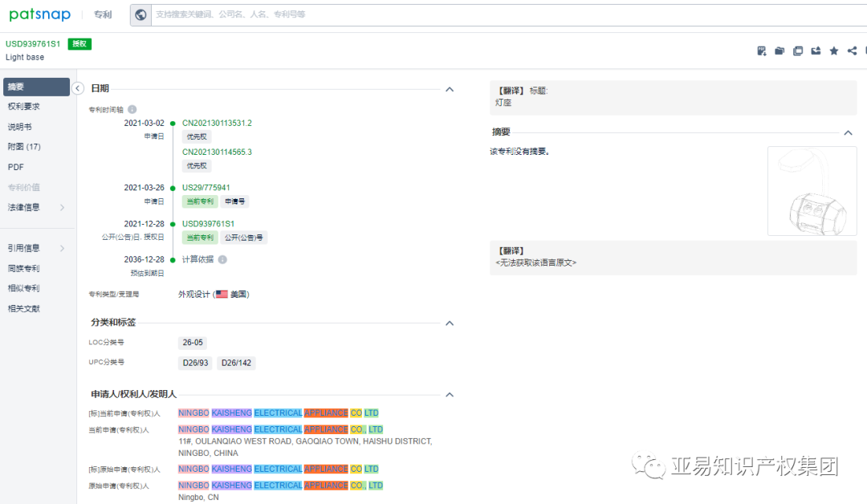Image resolution: width=867 pixels, height=504 pixels.
Task: Click applicant name in 原始申请(专利权)人 row
Action: click(280, 486)
